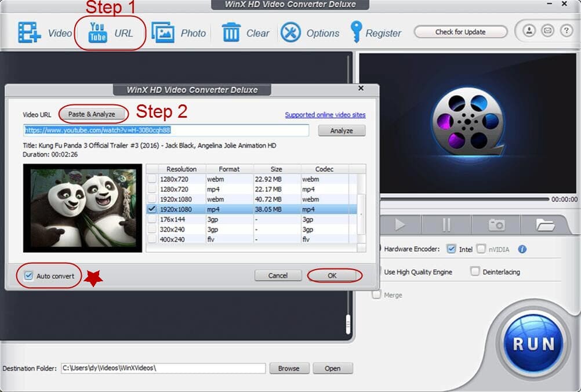Click the Clear toolbar label
581x392 pixels.
(258, 33)
